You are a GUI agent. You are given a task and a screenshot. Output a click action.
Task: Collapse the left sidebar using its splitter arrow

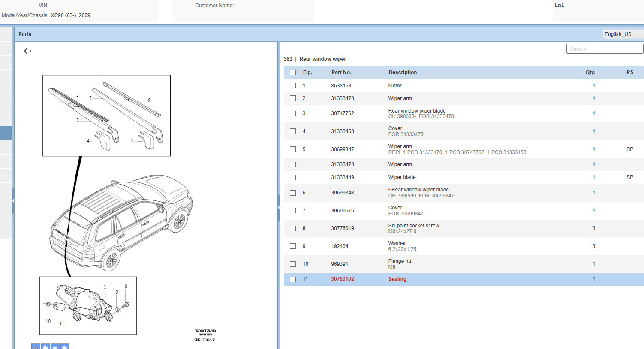pos(13,200)
